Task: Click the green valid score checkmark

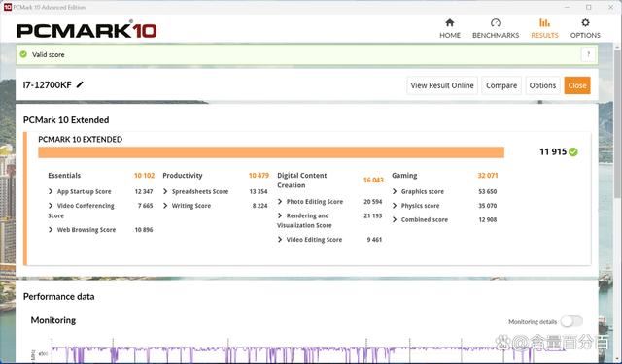Action: [23, 54]
